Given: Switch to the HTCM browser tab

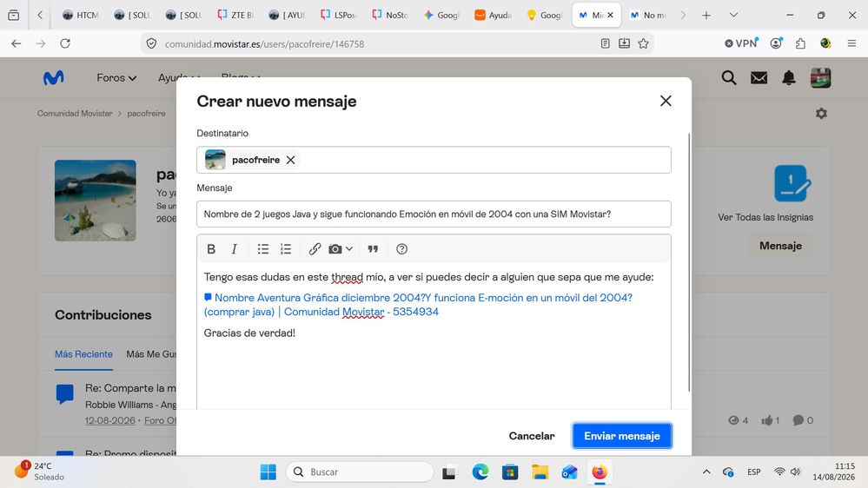Looking at the screenshot, I should (x=81, y=15).
